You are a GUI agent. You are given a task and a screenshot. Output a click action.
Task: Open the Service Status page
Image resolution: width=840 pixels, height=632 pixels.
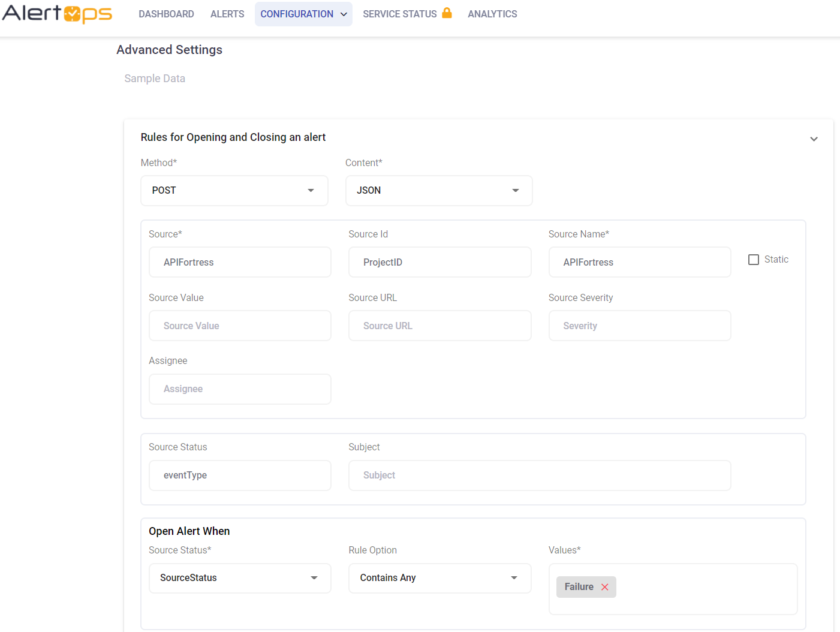coord(399,14)
